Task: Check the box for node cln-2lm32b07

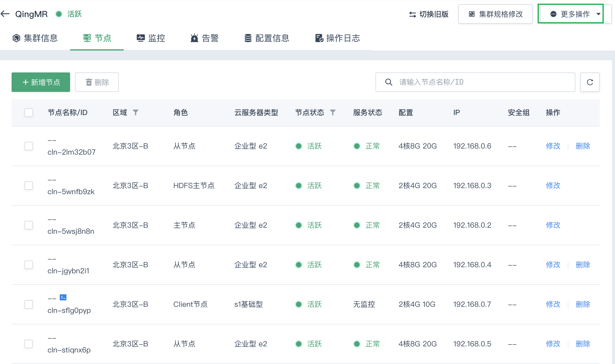Action: coord(29,146)
